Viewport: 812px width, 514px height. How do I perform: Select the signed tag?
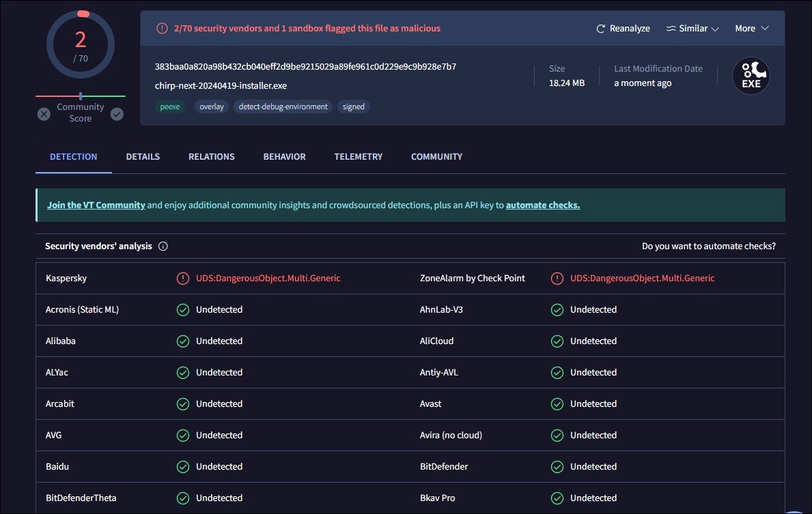coord(354,106)
